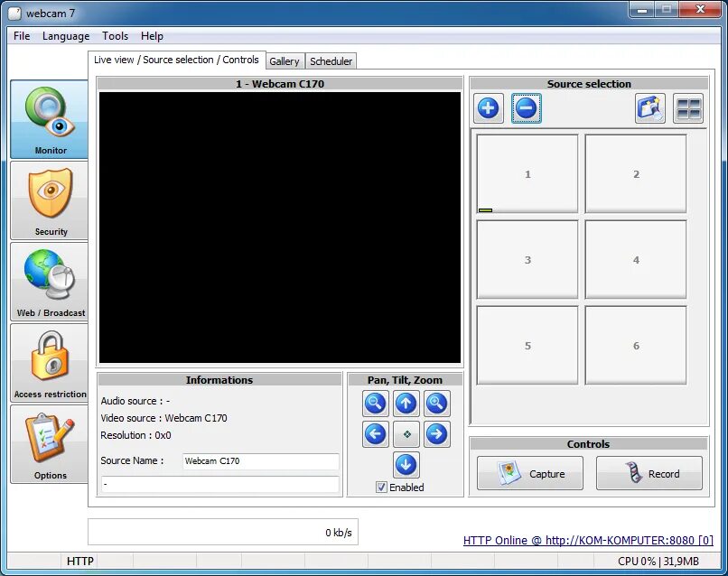Change the source grid layout icon
Viewport: 728px width, 576px height.
pyautogui.click(x=688, y=108)
